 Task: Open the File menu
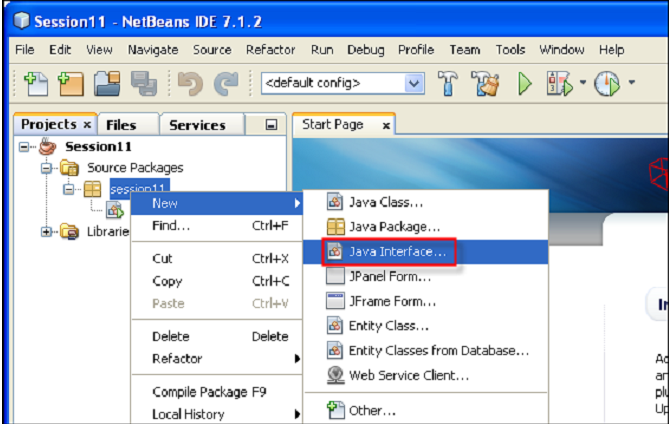pyautogui.click(x=25, y=49)
